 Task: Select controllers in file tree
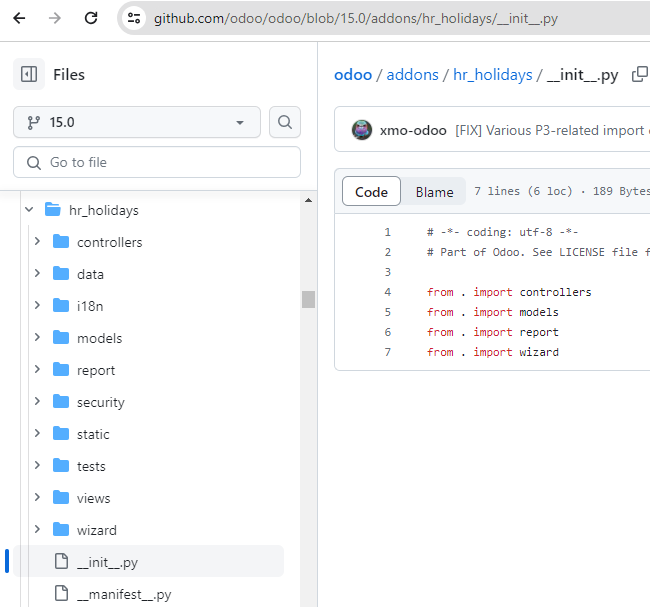click(x=109, y=243)
